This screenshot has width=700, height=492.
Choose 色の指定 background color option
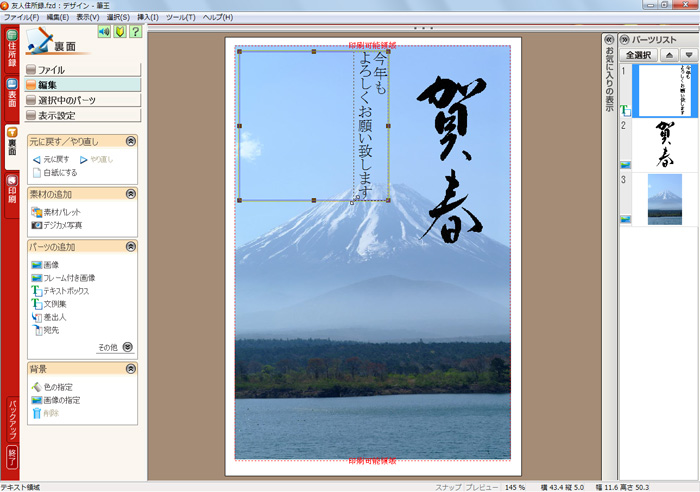(x=57, y=387)
